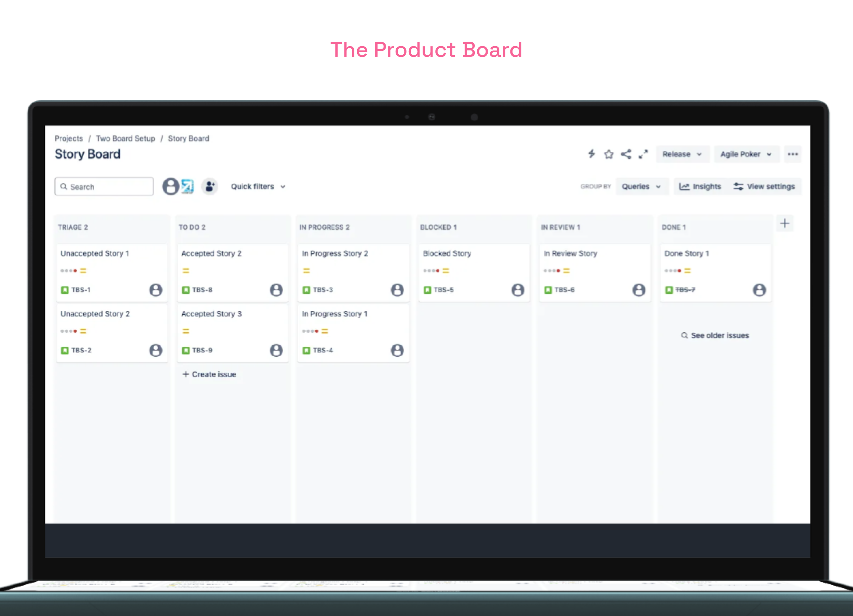The image size is (853, 616).
Task: Expand Quick filters dropdown
Action: pyautogui.click(x=258, y=187)
